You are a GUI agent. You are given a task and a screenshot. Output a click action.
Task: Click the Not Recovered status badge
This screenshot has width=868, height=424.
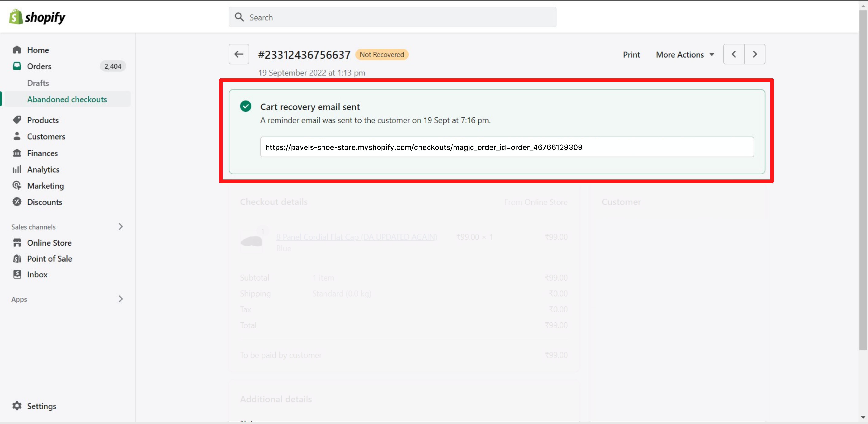382,55
